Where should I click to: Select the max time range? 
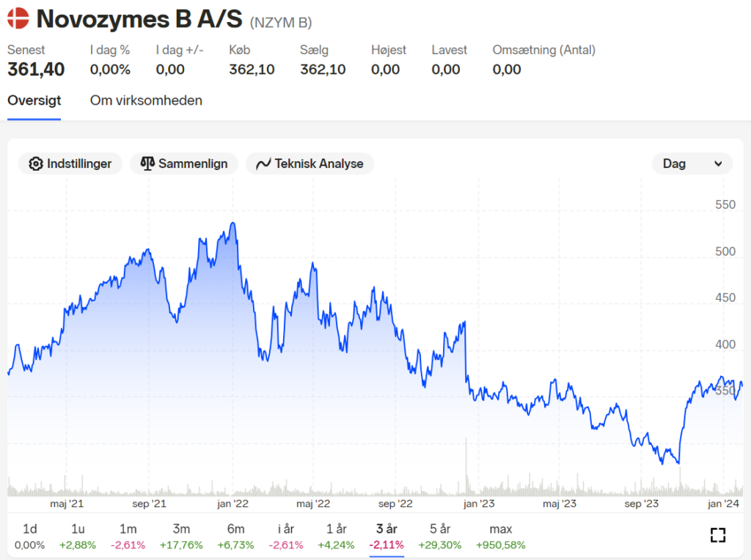[x=500, y=536]
